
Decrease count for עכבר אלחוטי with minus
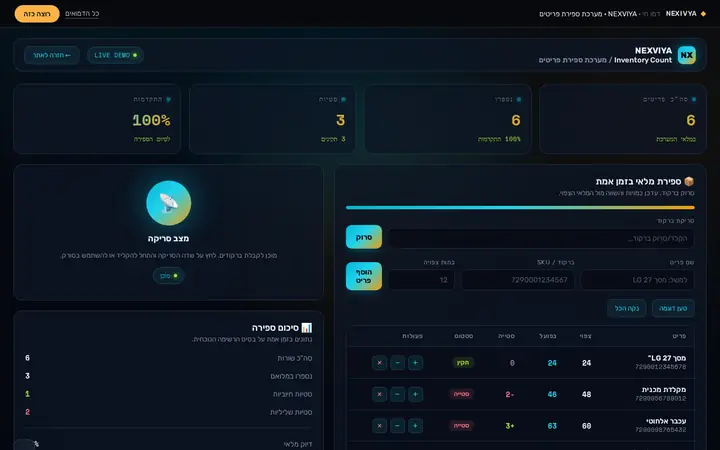coord(397,426)
